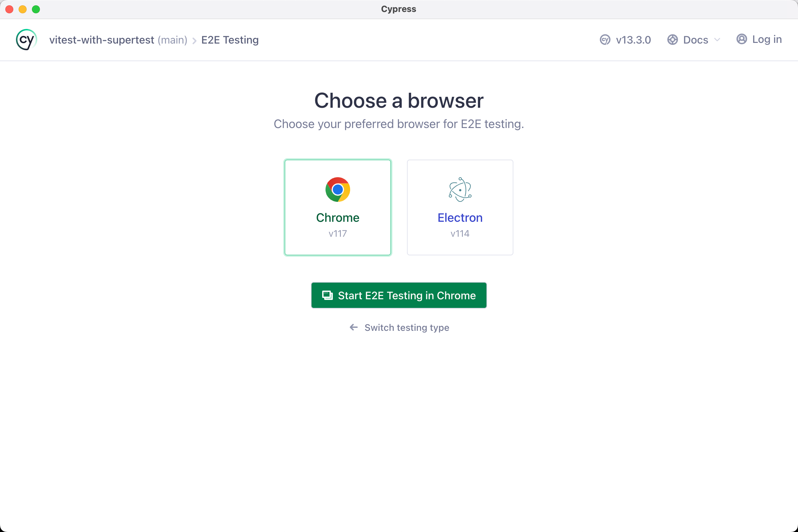Click the window icon in the Start button
The image size is (798, 532).
click(328, 295)
